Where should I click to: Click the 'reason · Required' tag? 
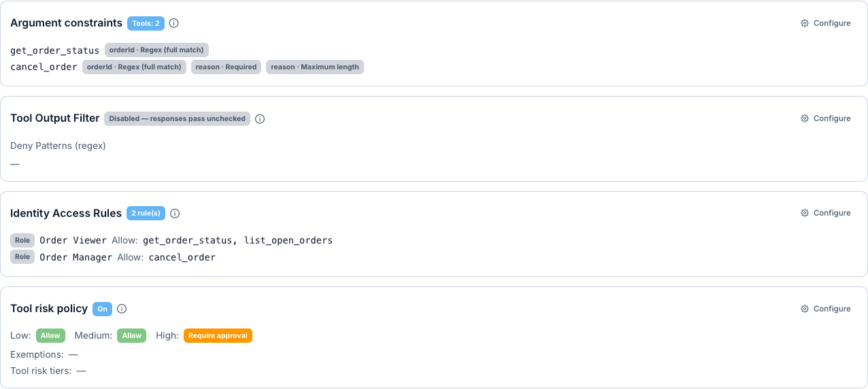(226, 67)
